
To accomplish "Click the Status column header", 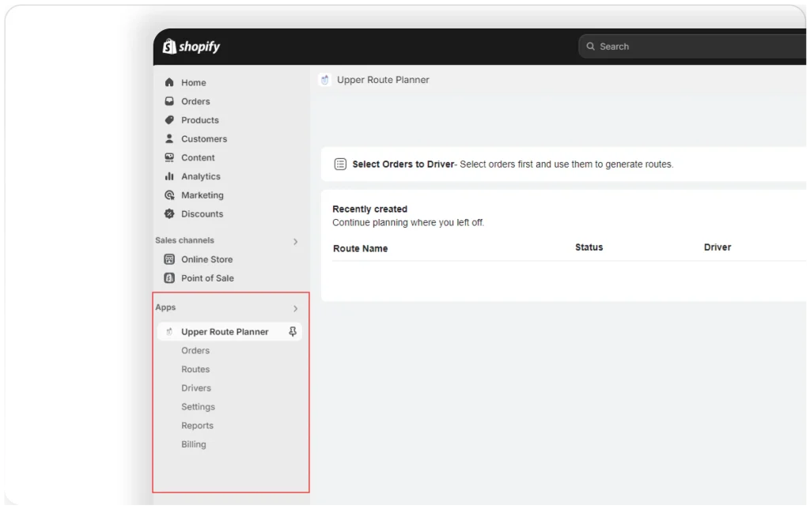I will (x=589, y=247).
